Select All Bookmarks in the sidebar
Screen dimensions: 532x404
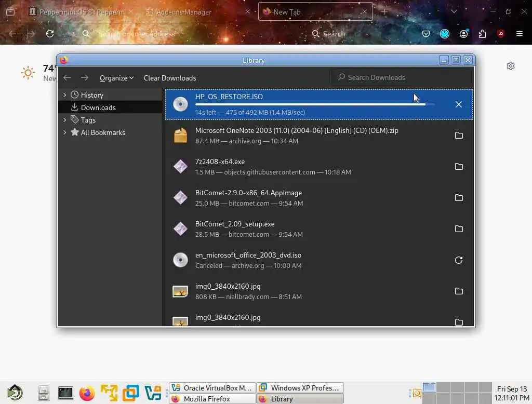pos(110,132)
